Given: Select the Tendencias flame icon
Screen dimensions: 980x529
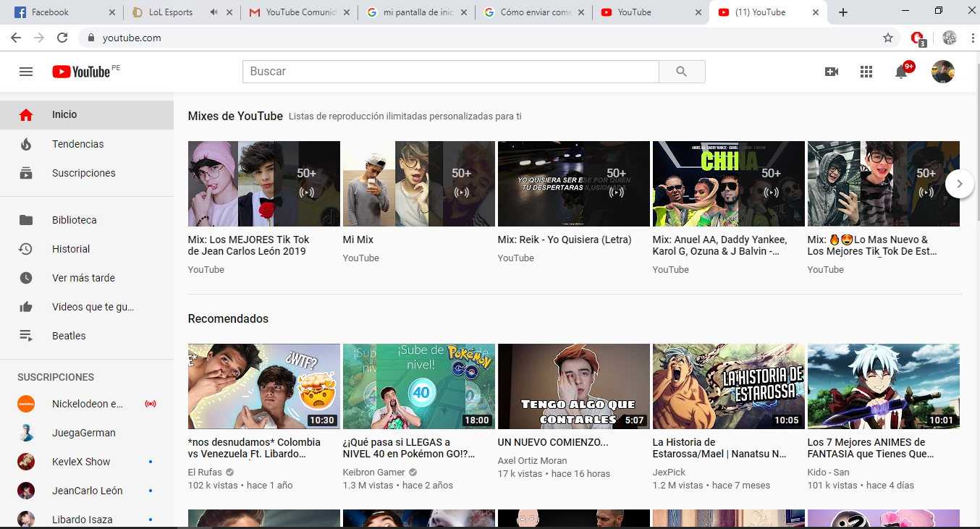Looking at the screenshot, I should coord(26,143).
